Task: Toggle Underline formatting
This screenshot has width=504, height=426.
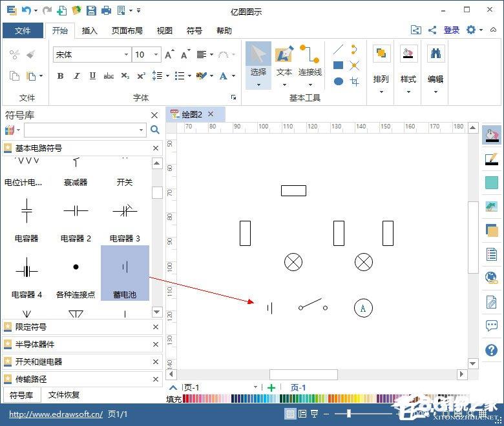Action: (x=92, y=76)
